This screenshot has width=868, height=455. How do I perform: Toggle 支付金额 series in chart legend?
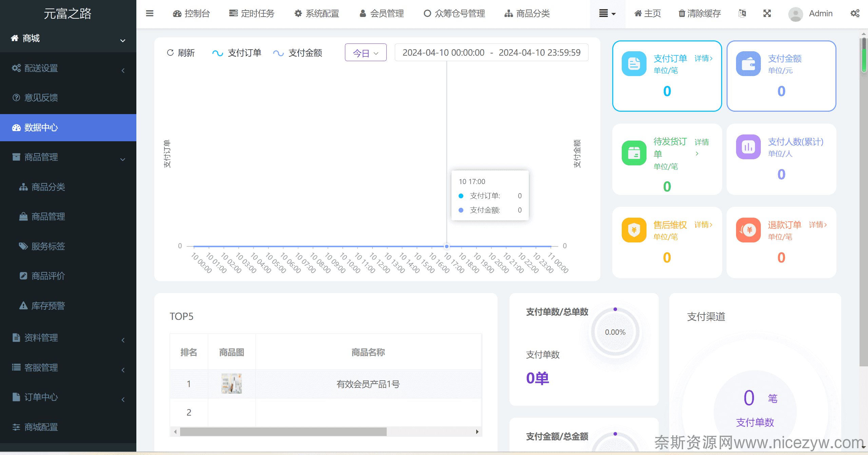coord(297,53)
